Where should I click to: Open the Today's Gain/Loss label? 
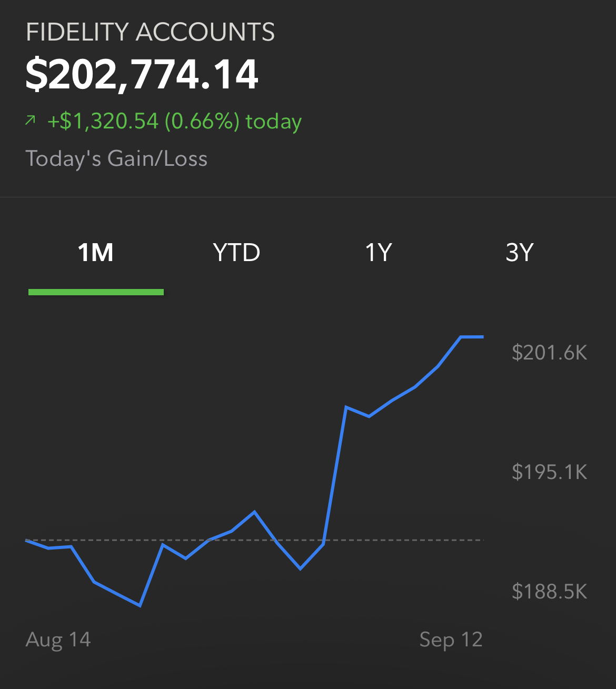pos(116,158)
